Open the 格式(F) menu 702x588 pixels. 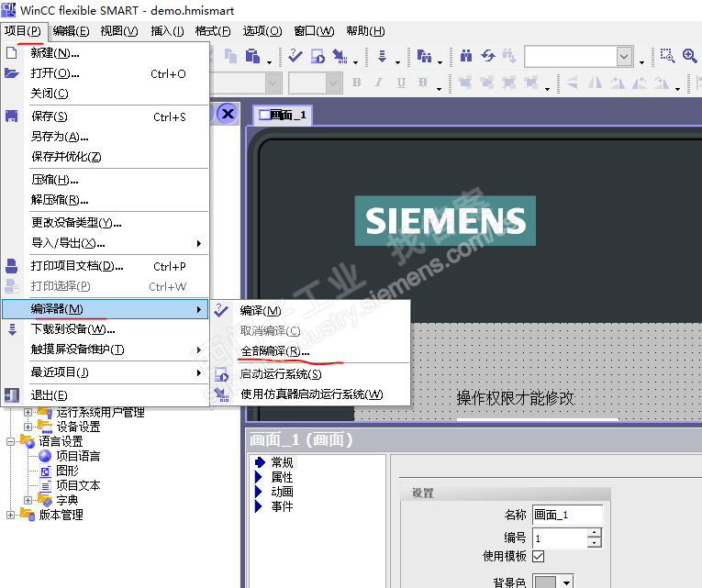click(213, 31)
